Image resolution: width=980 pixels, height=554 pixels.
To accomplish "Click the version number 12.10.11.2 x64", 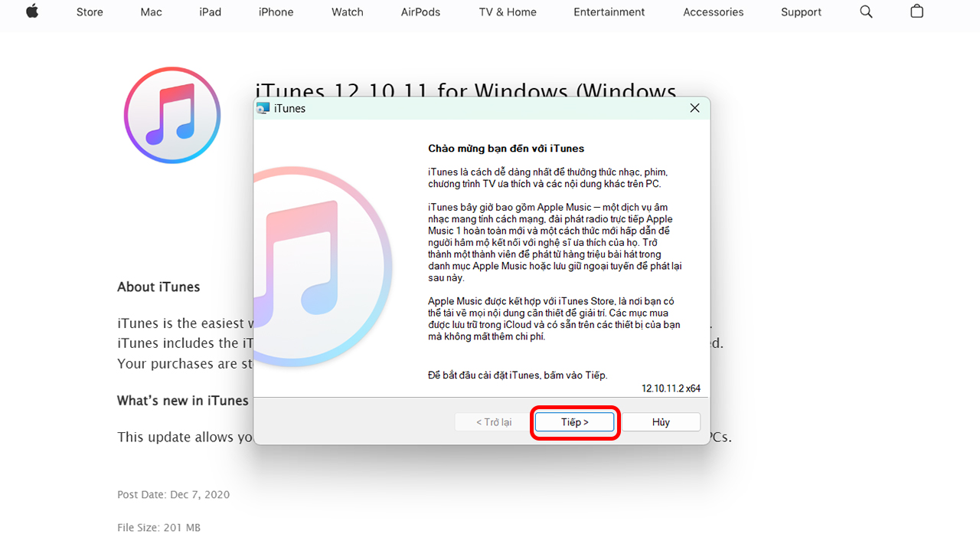I will tap(671, 388).
